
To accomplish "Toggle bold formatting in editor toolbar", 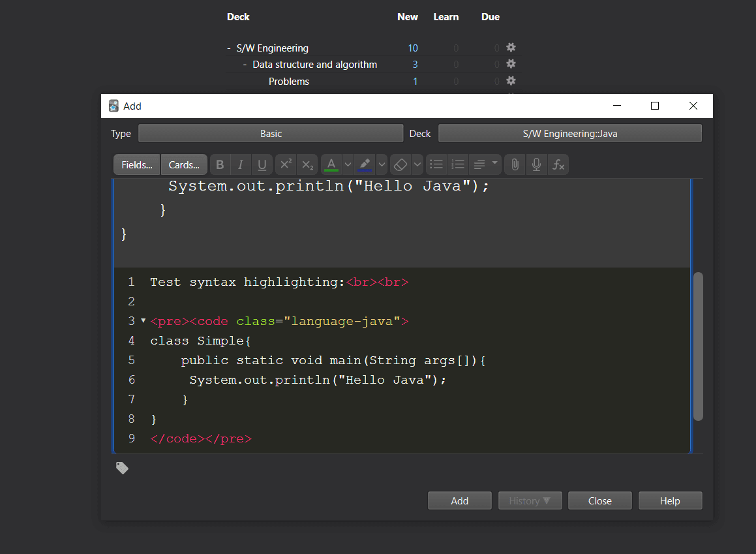I will click(x=220, y=165).
